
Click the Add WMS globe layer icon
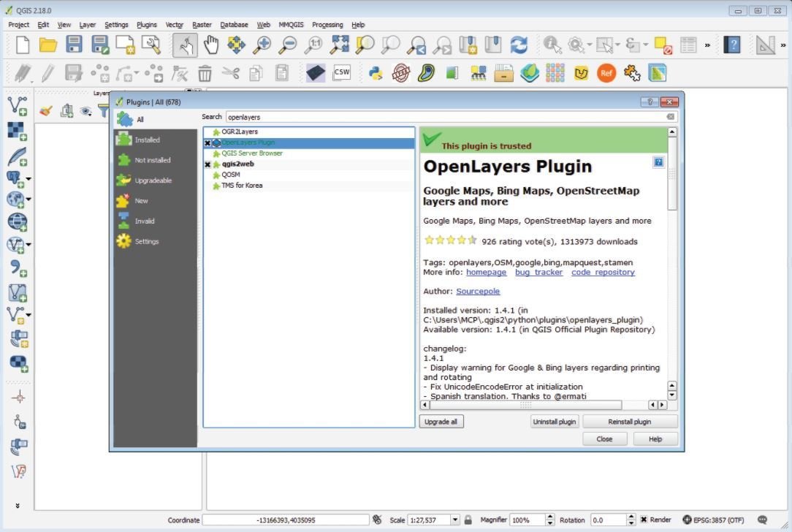(x=18, y=221)
